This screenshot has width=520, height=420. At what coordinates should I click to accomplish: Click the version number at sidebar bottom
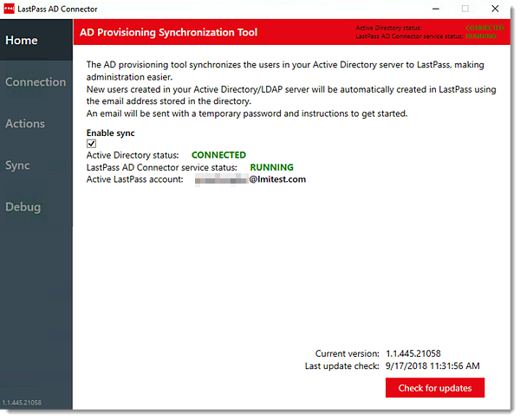(23, 403)
